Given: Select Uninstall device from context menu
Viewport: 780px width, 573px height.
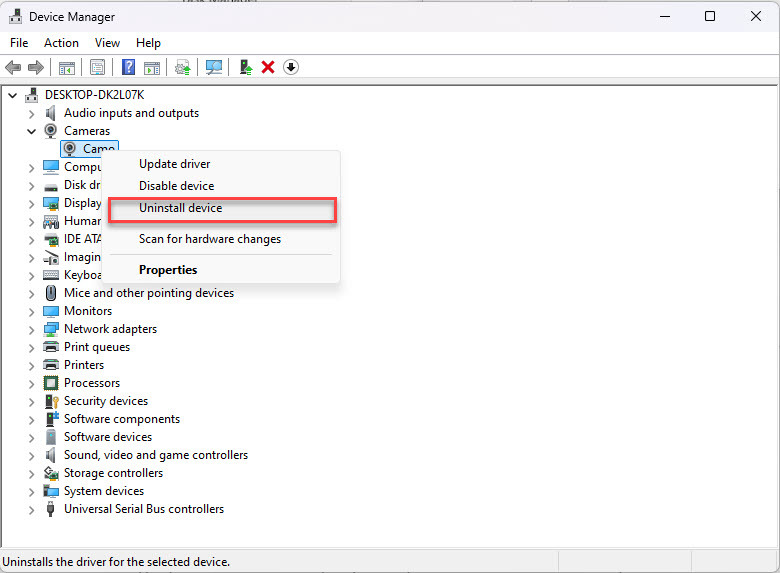Looking at the screenshot, I should point(180,208).
